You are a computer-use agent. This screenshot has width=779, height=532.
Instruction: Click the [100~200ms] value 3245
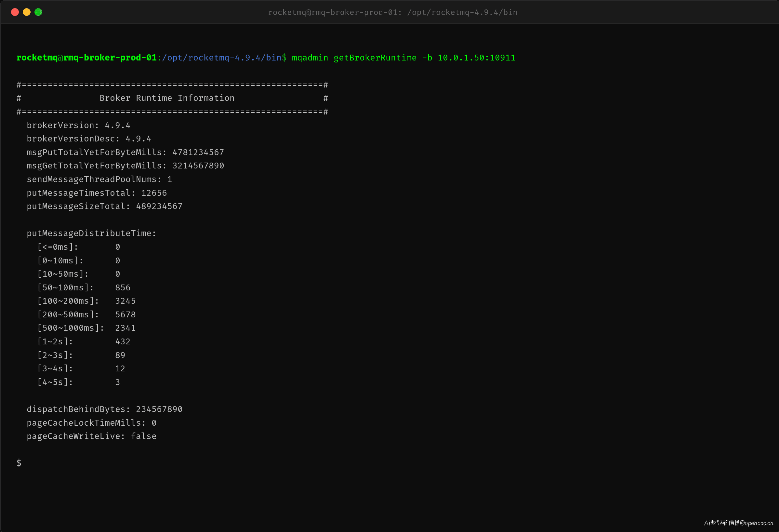125,301
